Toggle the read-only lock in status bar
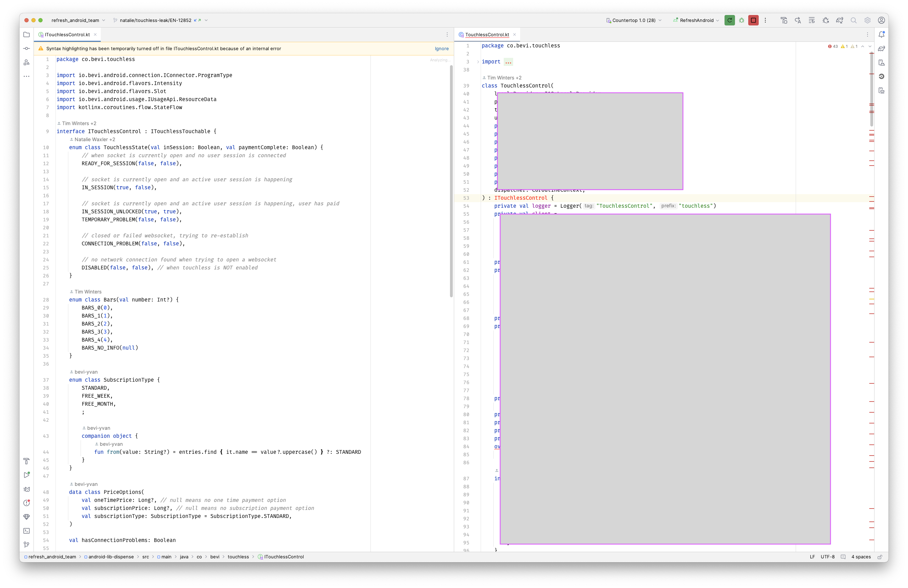908x588 pixels. 880,557
